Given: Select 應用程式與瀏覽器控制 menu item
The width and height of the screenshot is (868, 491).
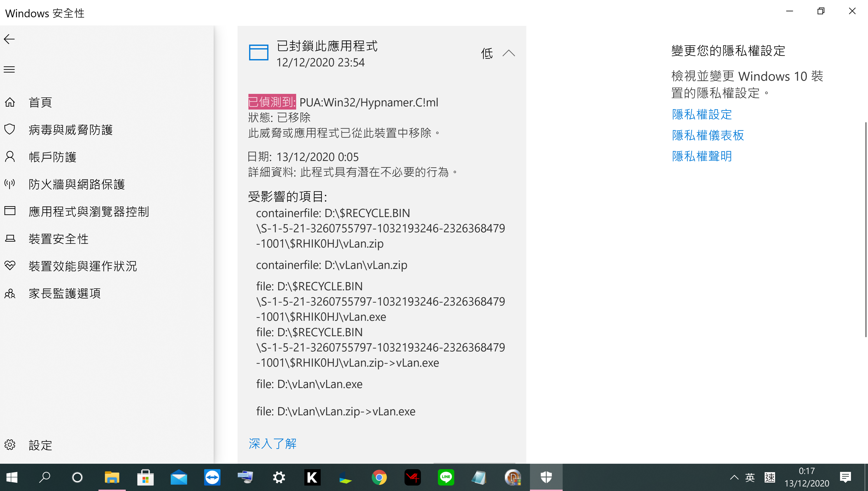Looking at the screenshot, I should click(88, 211).
